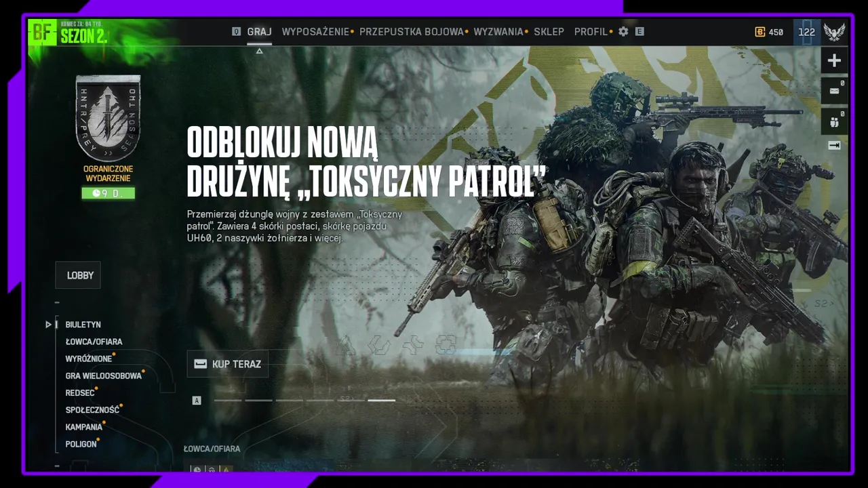The width and height of the screenshot is (868, 488).
Task: Open the SKLEP tab
Action: [x=549, y=32]
